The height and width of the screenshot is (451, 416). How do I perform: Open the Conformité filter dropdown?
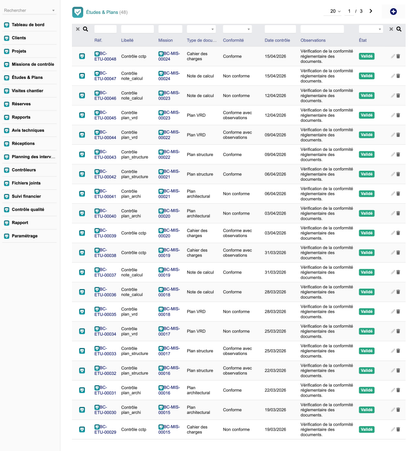point(237,29)
